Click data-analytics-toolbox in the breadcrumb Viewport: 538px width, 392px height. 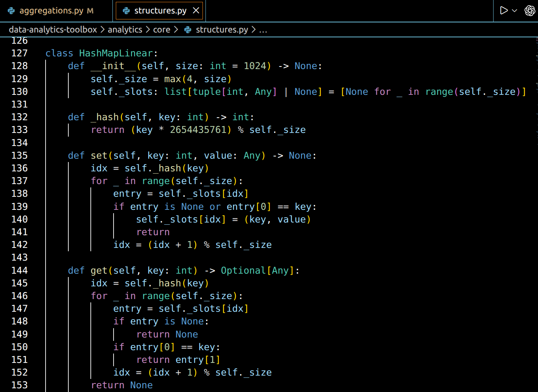[53, 30]
